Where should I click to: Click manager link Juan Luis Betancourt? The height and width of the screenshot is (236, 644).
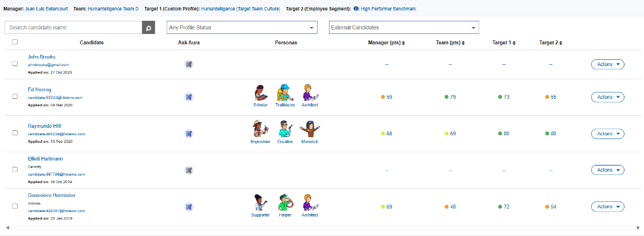(x=47, y=8)
